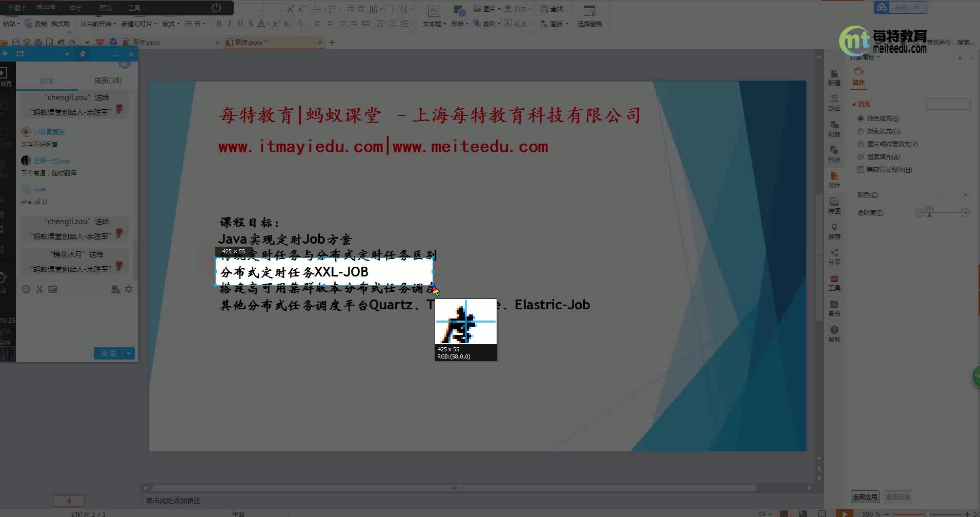Screen dimensions: 980x517
Task: Switch to first 宣传.pptx document tab
Action: tap(146, 42)
